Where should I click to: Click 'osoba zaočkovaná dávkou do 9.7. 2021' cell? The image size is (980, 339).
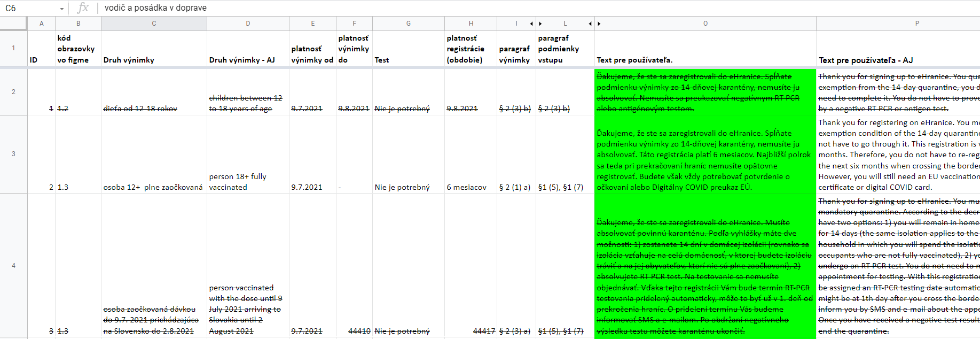(x=154, y=265)
